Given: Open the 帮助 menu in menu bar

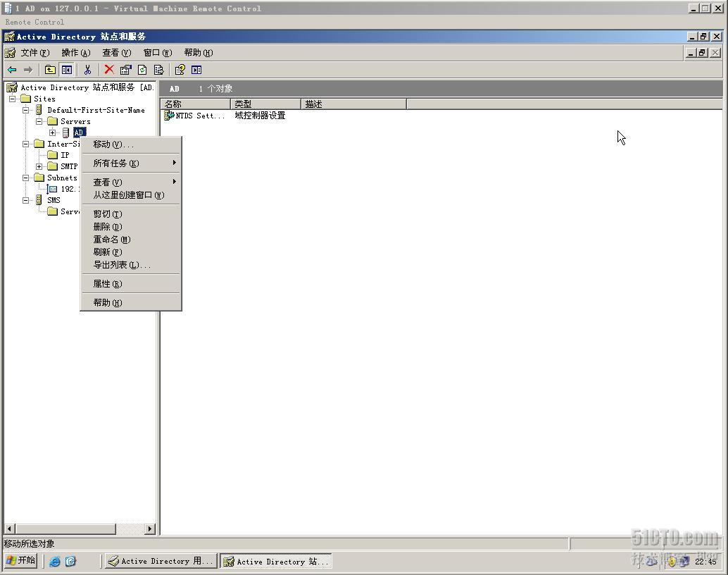Looking at the screenshot, I should click(x=199, y=53).
